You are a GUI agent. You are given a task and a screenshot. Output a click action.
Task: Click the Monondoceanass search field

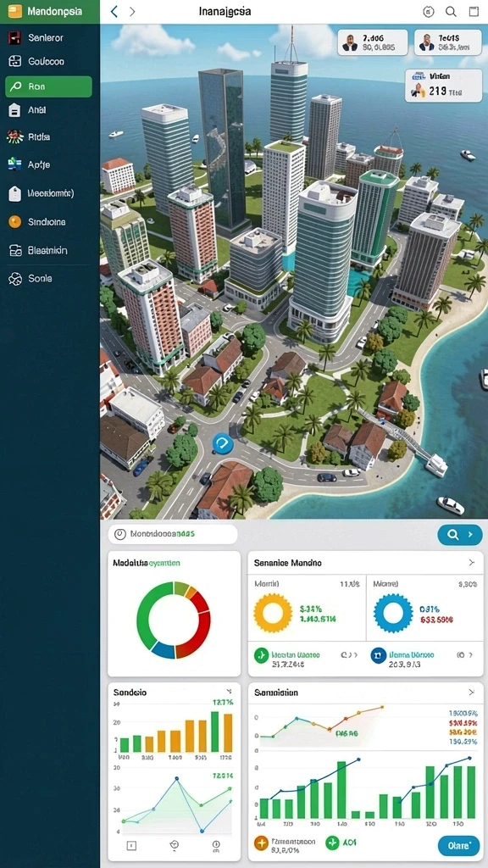pos(173,534)
